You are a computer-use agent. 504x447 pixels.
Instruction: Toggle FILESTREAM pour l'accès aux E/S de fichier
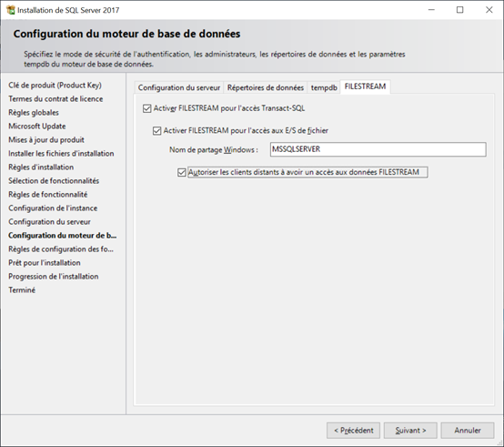pyautogui.click(x=156, y=130)
